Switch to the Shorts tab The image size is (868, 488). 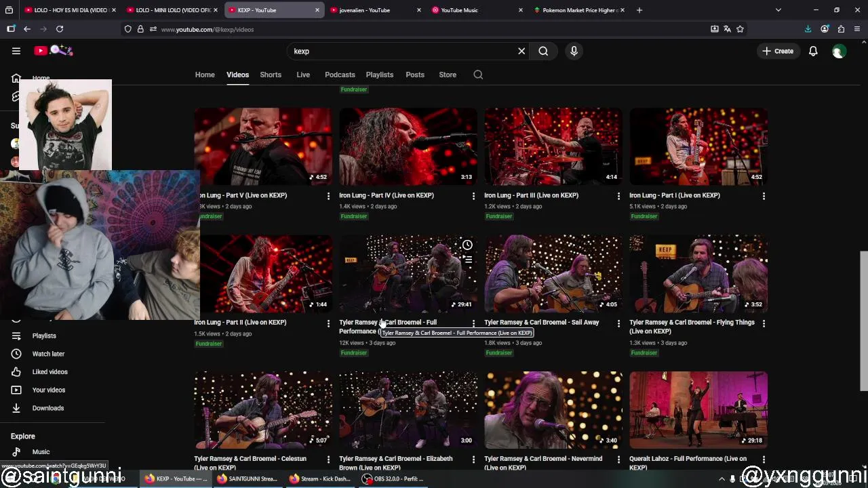[271, 75]
